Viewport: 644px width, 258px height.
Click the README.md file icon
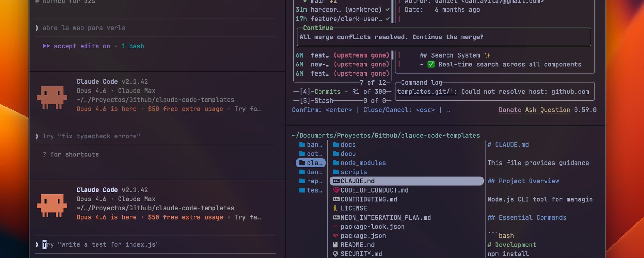point(336,245)
